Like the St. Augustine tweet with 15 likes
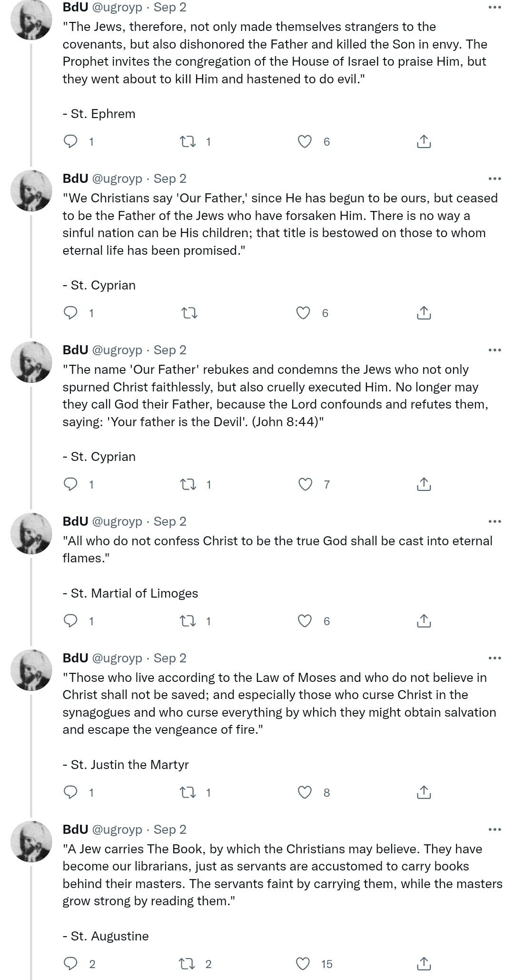The image size is (514, 980). tap(303, 964)
